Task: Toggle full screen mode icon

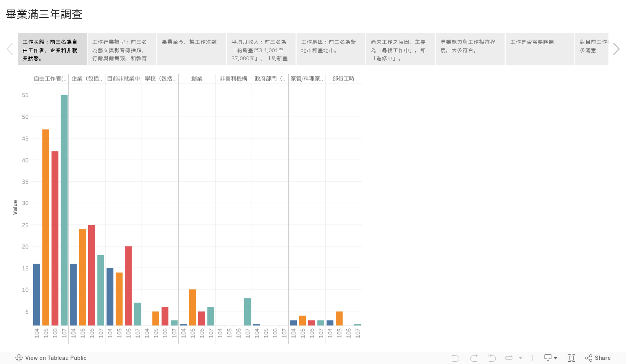Action: tap(571, 358)
